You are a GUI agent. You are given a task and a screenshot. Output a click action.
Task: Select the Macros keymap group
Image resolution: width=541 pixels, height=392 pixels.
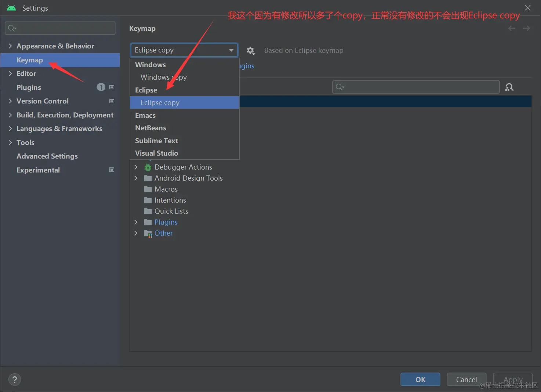166,189
